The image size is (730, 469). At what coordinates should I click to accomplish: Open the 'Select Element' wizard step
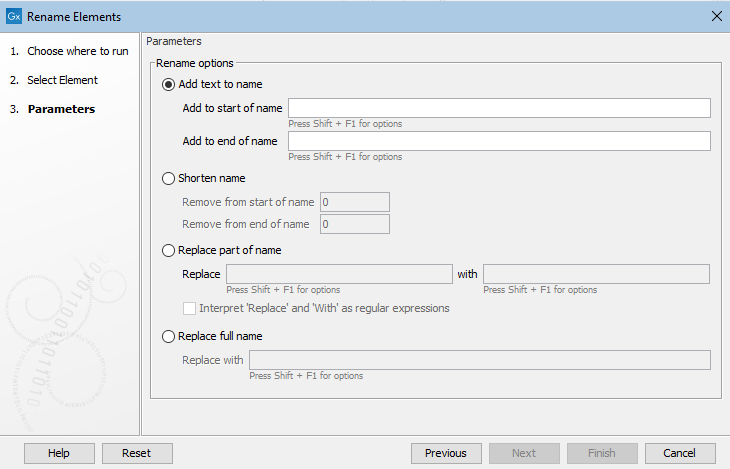click(x=62, y=80)
